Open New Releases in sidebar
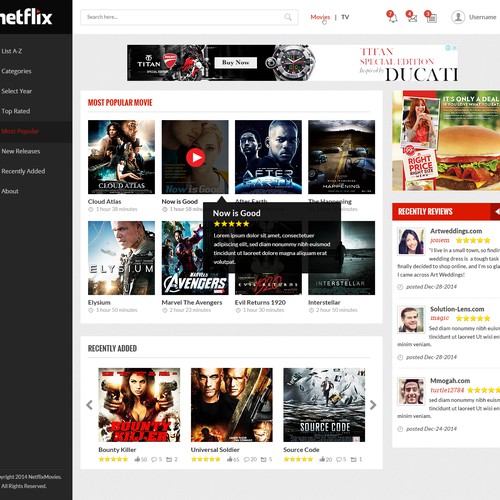The image size is (500, 500). (21, 151)
